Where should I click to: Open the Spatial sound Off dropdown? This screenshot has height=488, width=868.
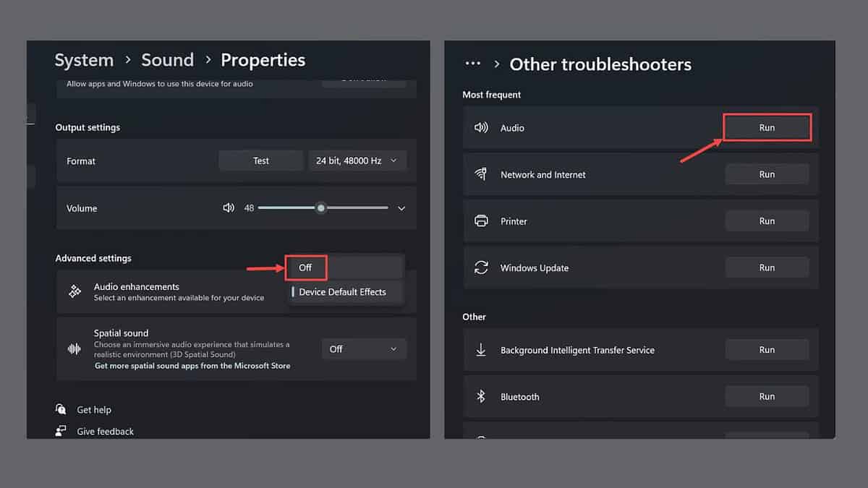(x=364, y=348)
